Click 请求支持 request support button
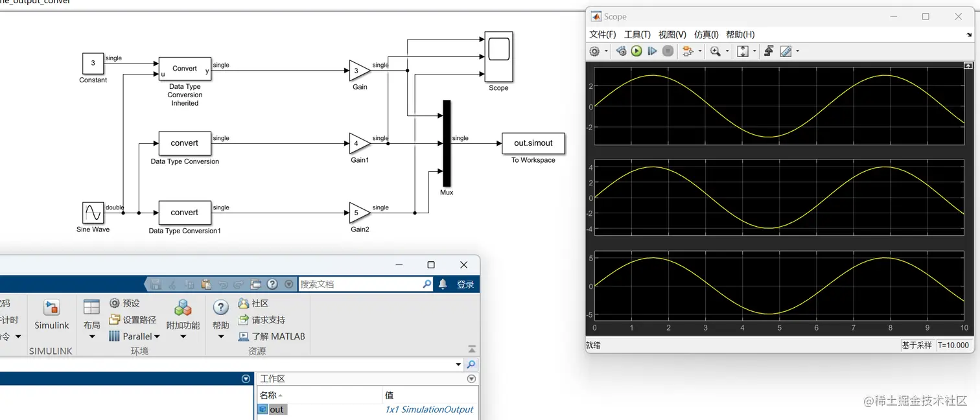980x420 pixels. click(262, 320)
